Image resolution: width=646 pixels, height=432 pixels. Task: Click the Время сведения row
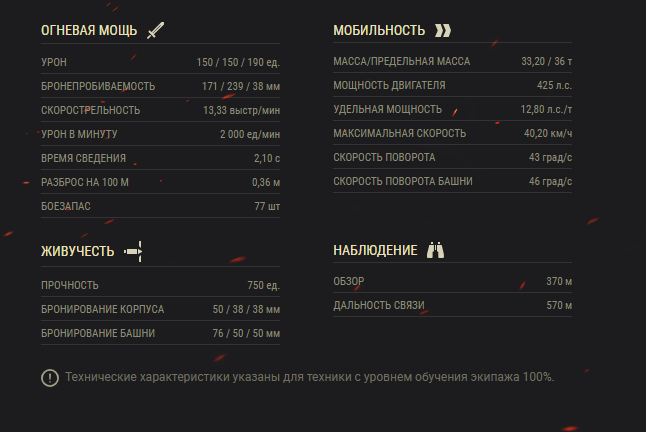pos(160,158)
